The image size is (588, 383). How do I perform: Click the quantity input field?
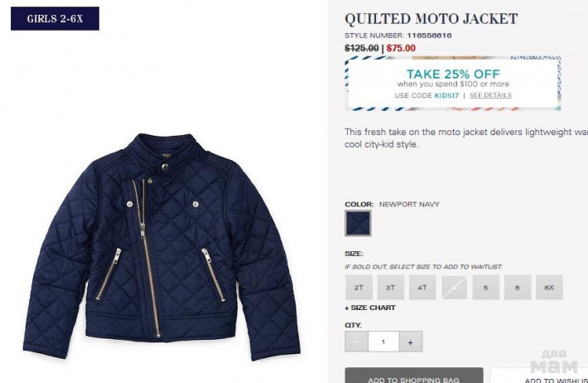pos(383,342)
